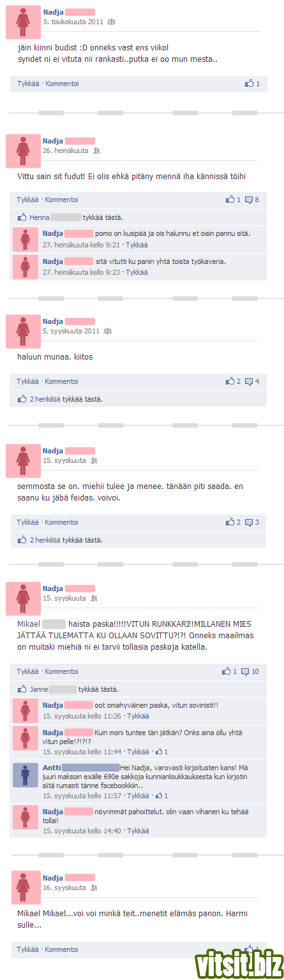Click Janne's name in the likes row
The image size is (284, 980).
[38, 689]
